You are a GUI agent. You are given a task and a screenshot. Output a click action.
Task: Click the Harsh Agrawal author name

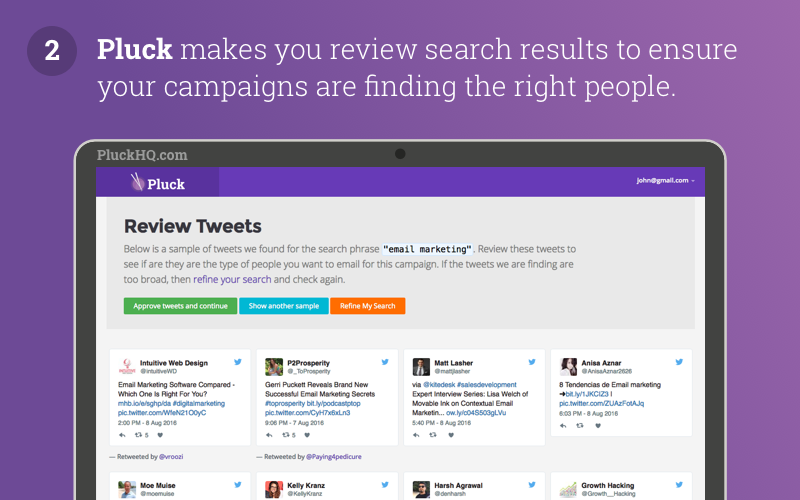(458, 485)
